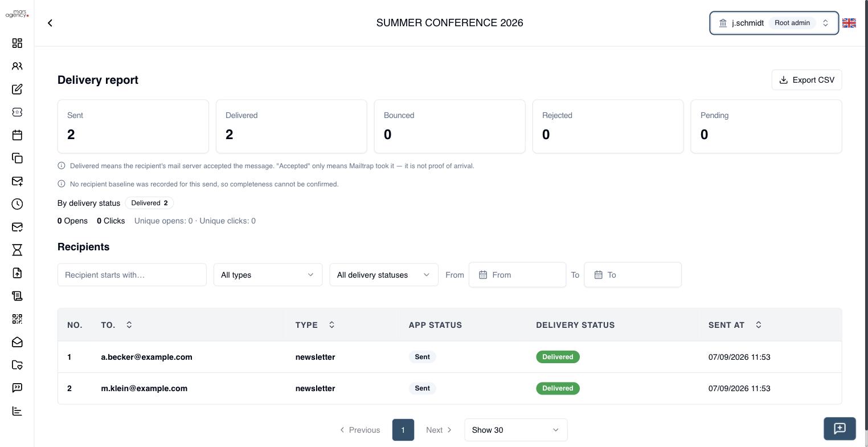Viewport: 868px width, 447px height.
Task: Go back using the top-left arrow
Action: coord(50,23)
